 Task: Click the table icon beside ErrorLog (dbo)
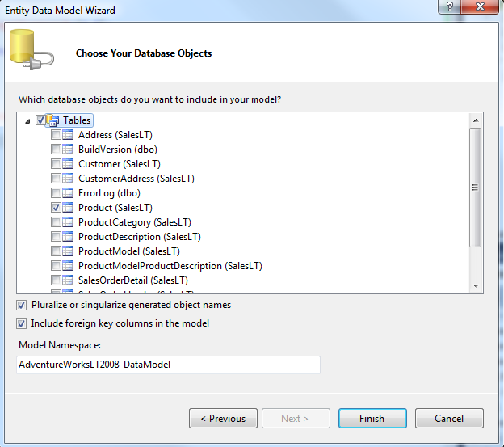pyautogui.click(x=69, y=193)
